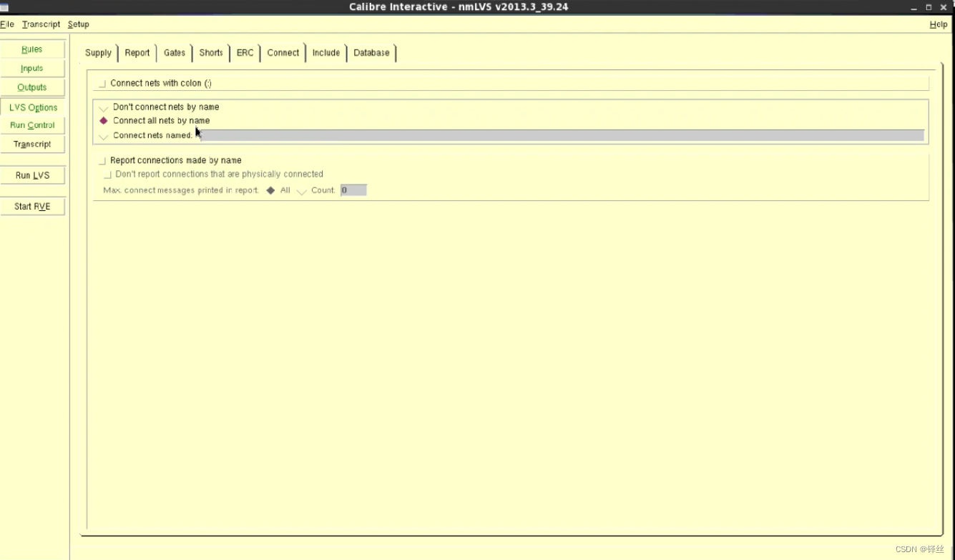This screenshot has height=560, width=955.
Task: Select Count for max connect messages
Action: pyautogui.click(x=302, y=190)
